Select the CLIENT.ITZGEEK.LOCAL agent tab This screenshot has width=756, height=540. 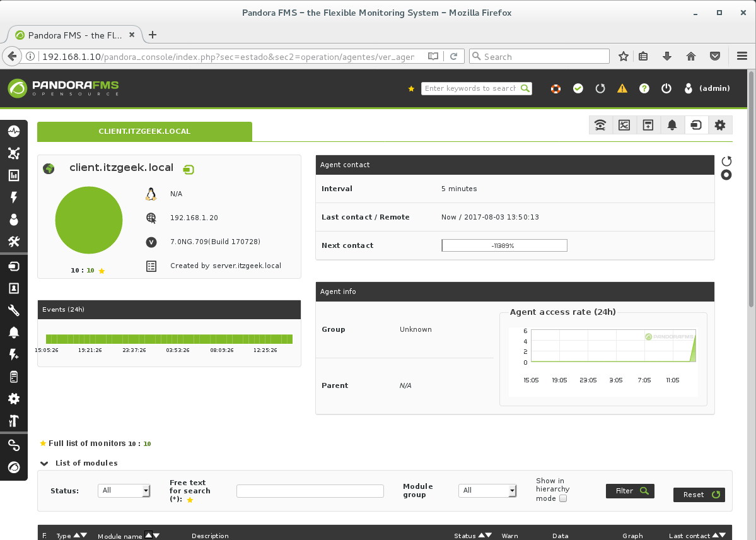tap(144, 131)
